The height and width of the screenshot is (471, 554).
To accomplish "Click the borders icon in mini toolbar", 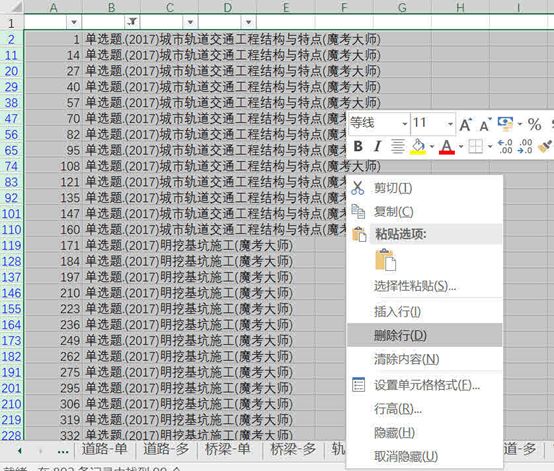I will (x=475, y=146).
